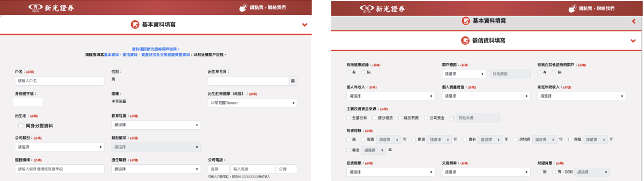Open the calendar picker for 出生年月日
Viewport: 644px width, 181px height.
coord(293,81)
